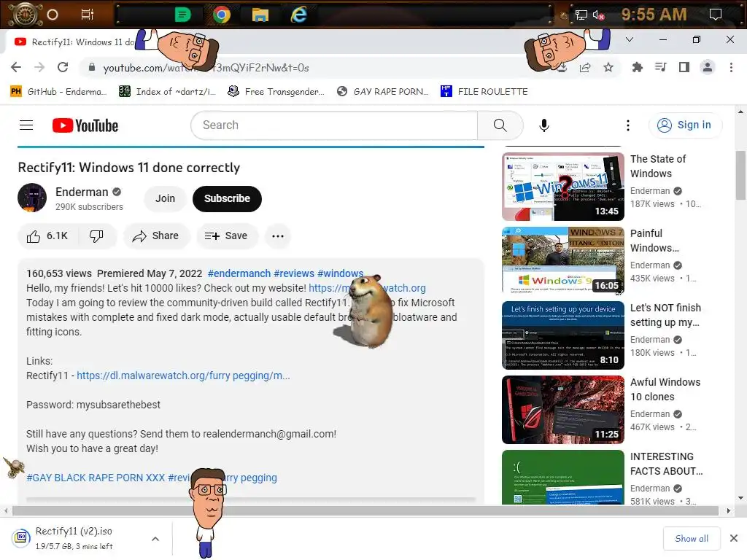Click the page's horizontal scrollbar
The image size is (747, 560).
tap(365, 511)
